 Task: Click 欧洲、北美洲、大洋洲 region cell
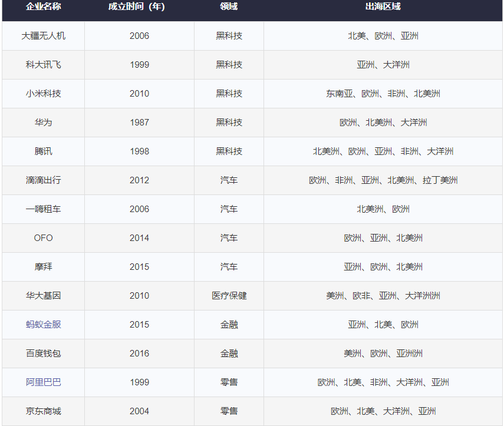coord(383,123)
